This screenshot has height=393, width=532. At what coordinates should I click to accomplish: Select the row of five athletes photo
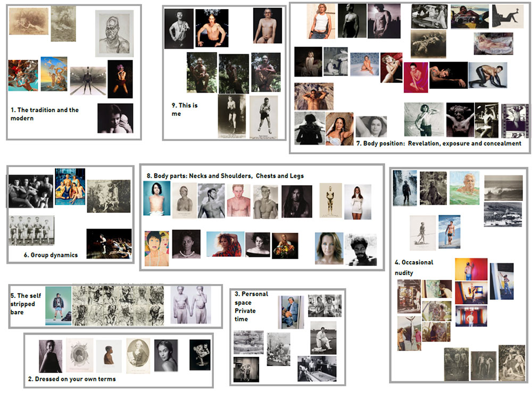click(x=31, y=230)
